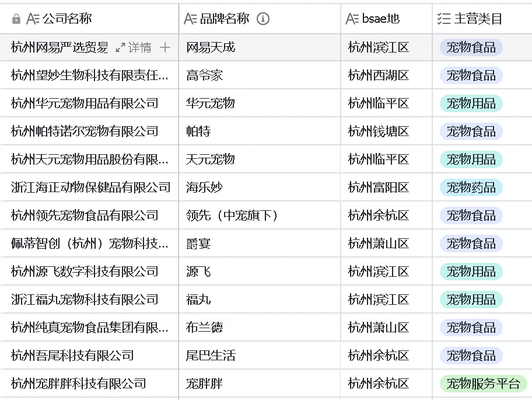532x400 pixels.
Task: Select brand cell 布兰德
Action: tap(260, 328)
